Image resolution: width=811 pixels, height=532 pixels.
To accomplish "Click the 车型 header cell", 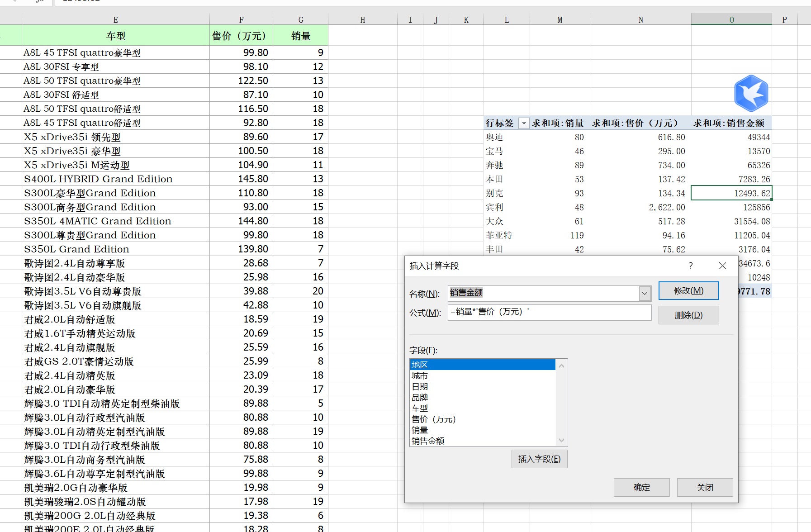I will [116, 36].
